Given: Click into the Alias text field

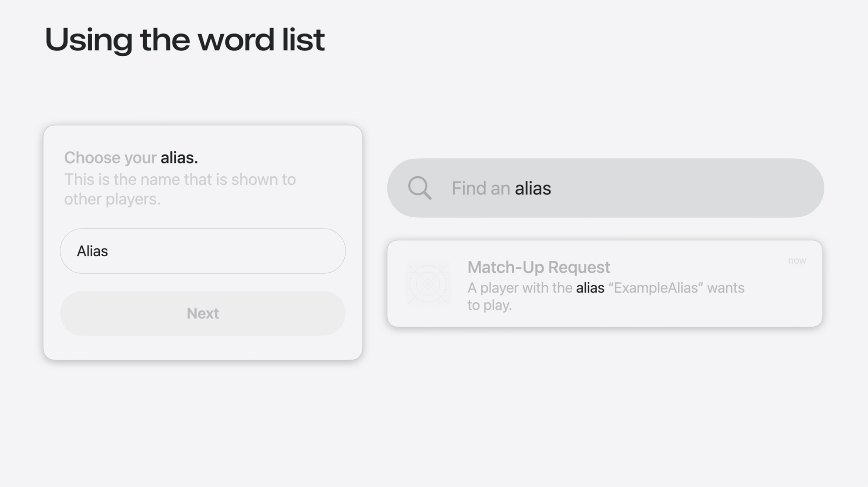Looking at the screenshot, I should click(x=203, y=251).
